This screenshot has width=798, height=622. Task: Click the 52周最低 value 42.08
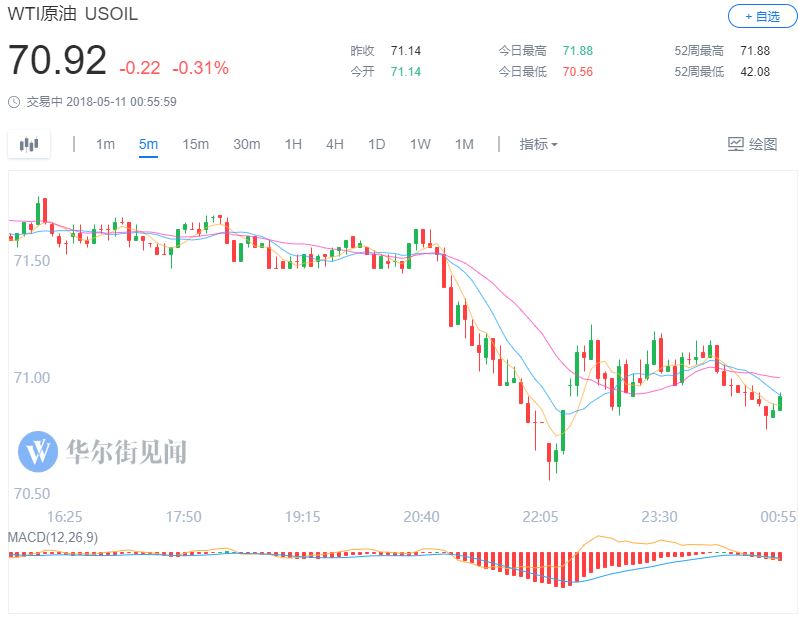(x=755, y=72)
